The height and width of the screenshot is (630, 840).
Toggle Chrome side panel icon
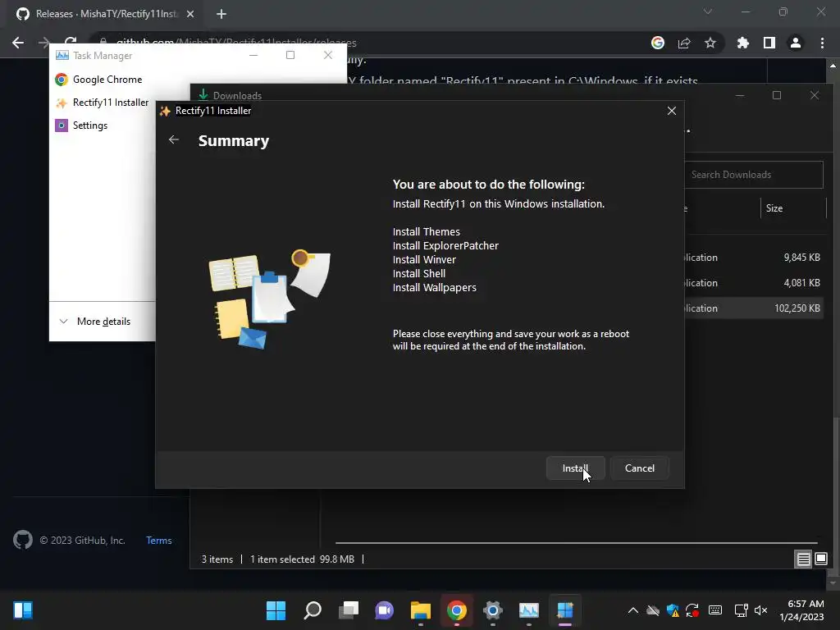769,43
